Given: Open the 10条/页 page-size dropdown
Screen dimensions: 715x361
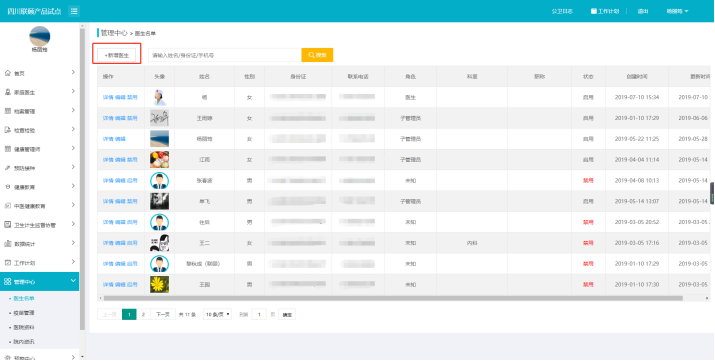Looking at the screenshot, I should 218,315.
